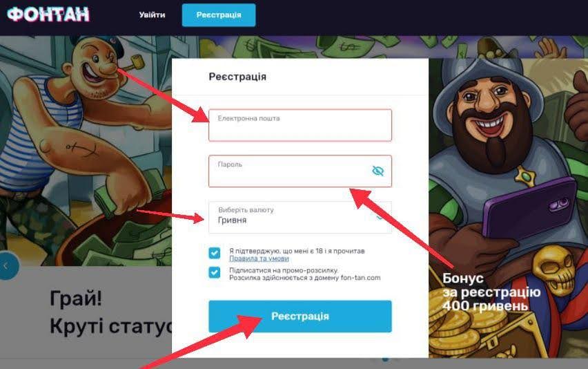The height and width of the screenshot is (369, 588).
Task: Open the Виберіть валюту dropdown showing Гривня
Action: [300, 218]
